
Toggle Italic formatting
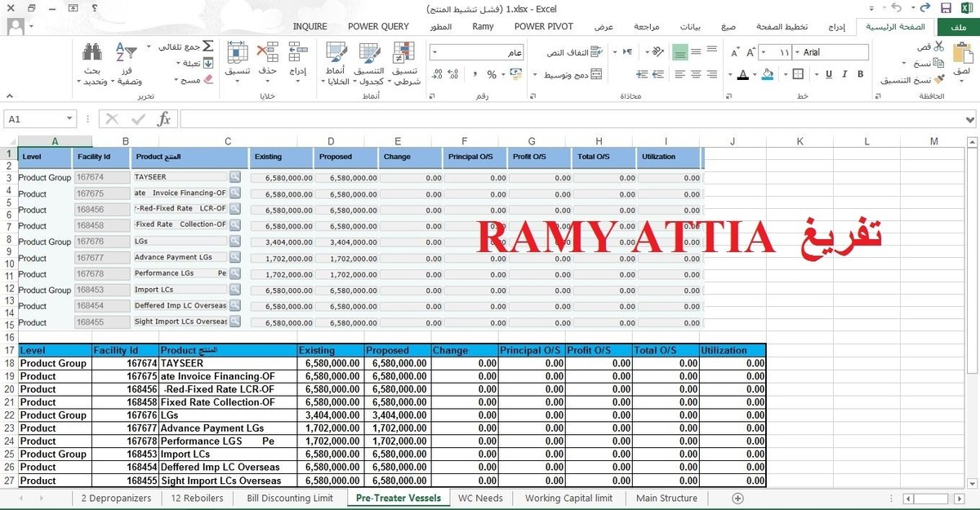point(844,74)
